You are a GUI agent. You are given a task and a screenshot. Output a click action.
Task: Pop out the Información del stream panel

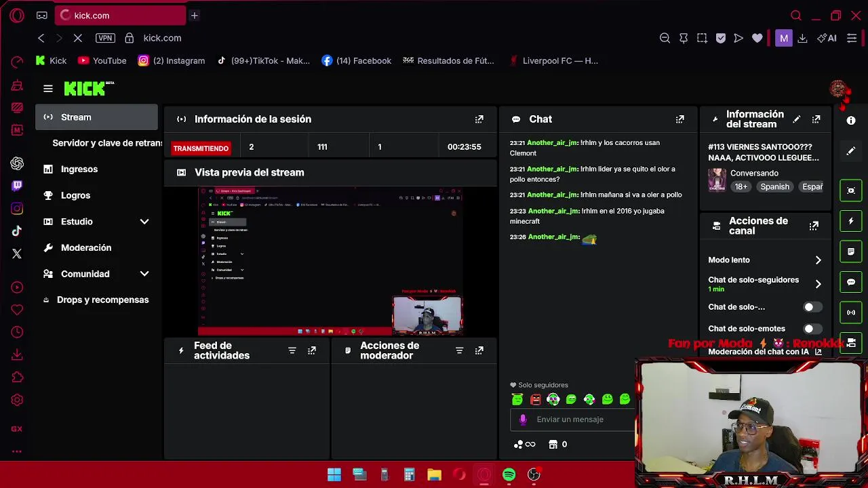coord(816,119)
